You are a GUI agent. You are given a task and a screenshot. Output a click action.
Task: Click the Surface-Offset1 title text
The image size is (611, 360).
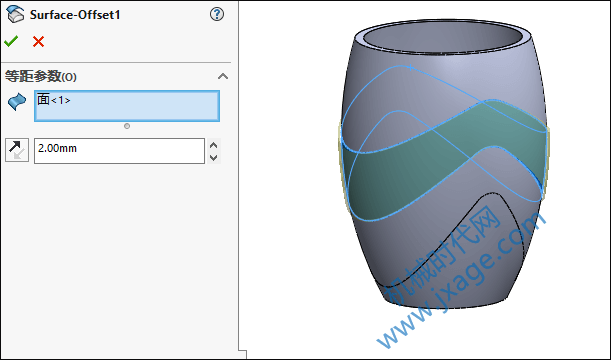[x=75, y=15]
